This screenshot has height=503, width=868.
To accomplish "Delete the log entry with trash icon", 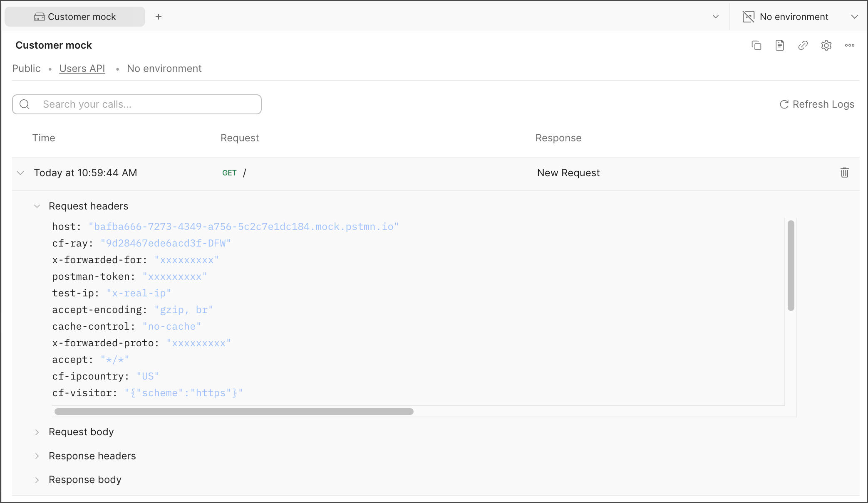I will [x=845, y=173].
